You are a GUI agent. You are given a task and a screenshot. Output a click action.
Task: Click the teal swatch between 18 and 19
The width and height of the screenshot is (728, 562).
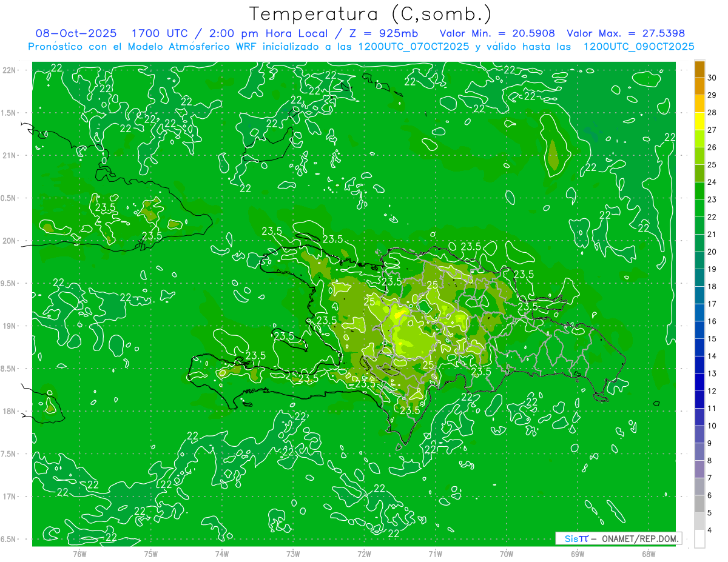(x=700, y=278)
